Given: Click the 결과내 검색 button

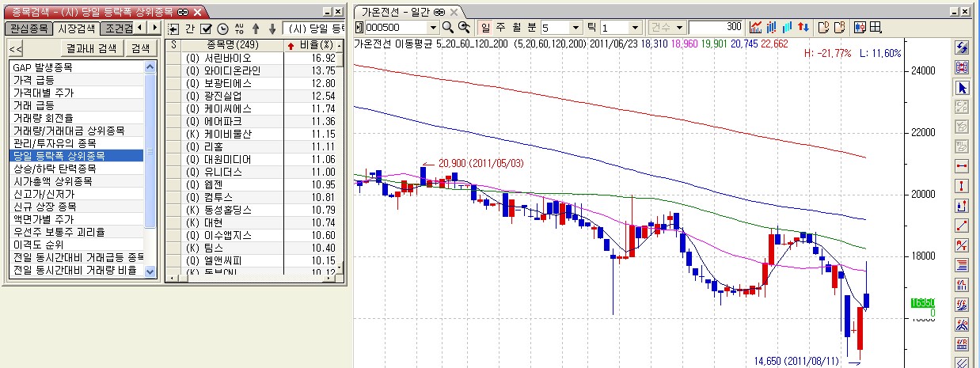Looking at the screenshot, I should point(91,47).
